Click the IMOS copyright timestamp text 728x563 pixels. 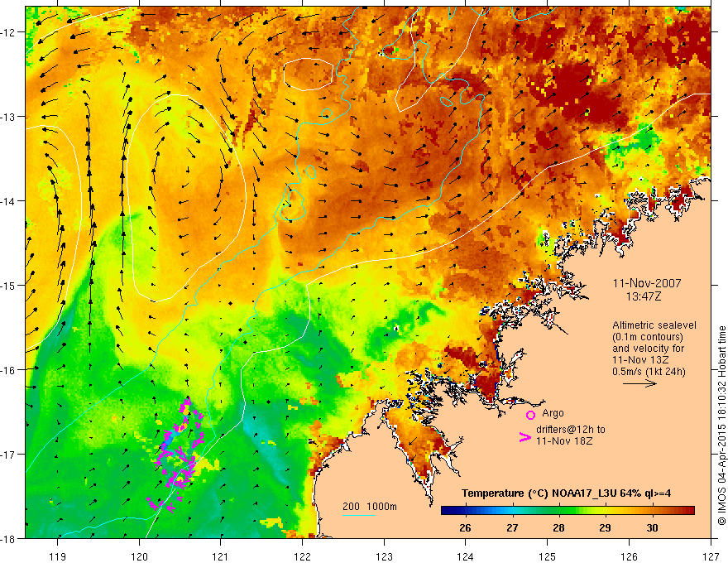[722, 425]
